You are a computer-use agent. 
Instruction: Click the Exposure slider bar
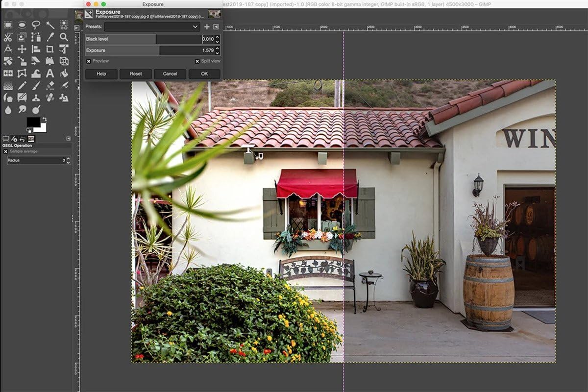[x=149, y=50]
